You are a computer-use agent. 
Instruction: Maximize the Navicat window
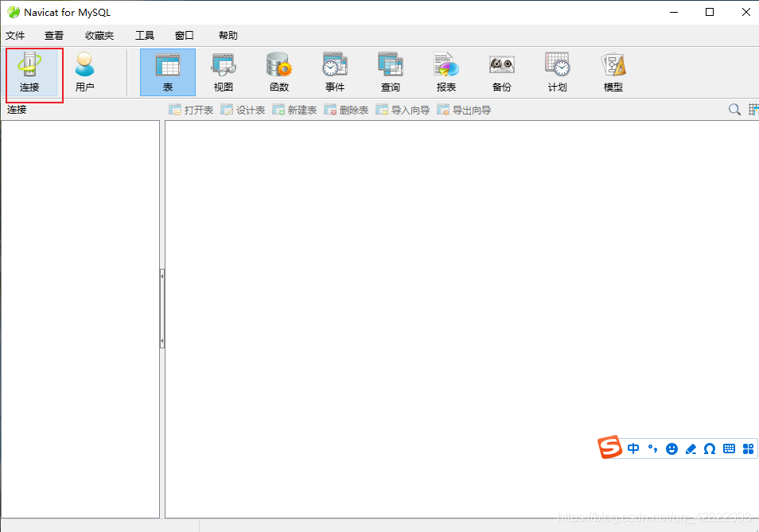pyautogui.click(x=710, y=12)
